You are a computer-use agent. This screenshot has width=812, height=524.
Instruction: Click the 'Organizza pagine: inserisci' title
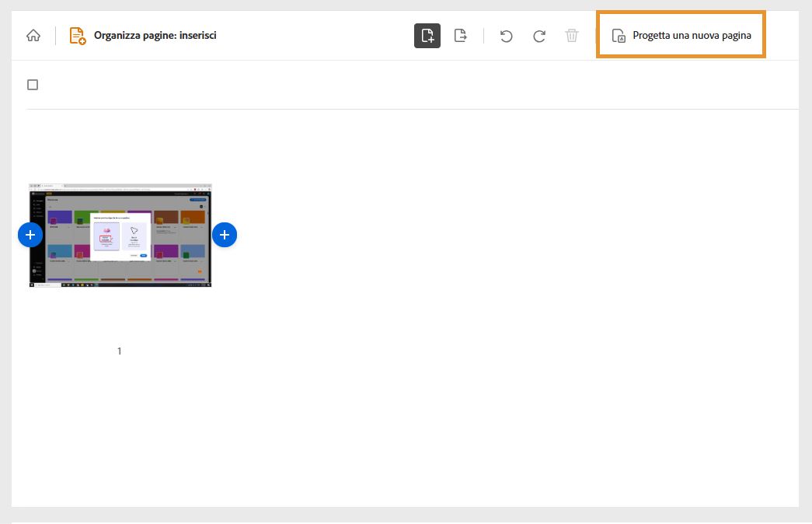pyautogui.click(x=155, y=35)
